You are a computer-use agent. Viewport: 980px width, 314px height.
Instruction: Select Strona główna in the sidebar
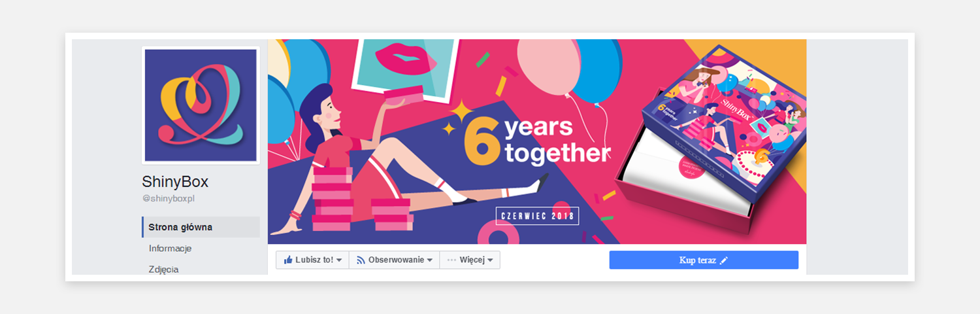201,227
